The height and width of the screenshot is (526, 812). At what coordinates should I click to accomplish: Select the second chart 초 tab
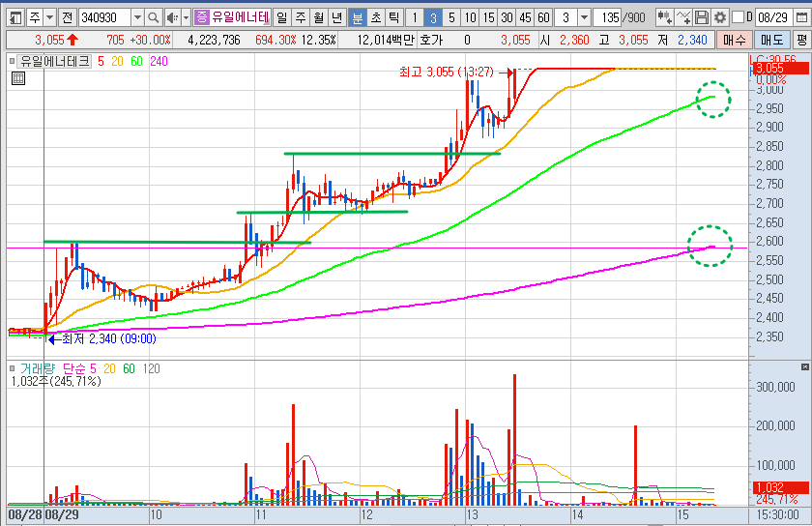[376, 18]
